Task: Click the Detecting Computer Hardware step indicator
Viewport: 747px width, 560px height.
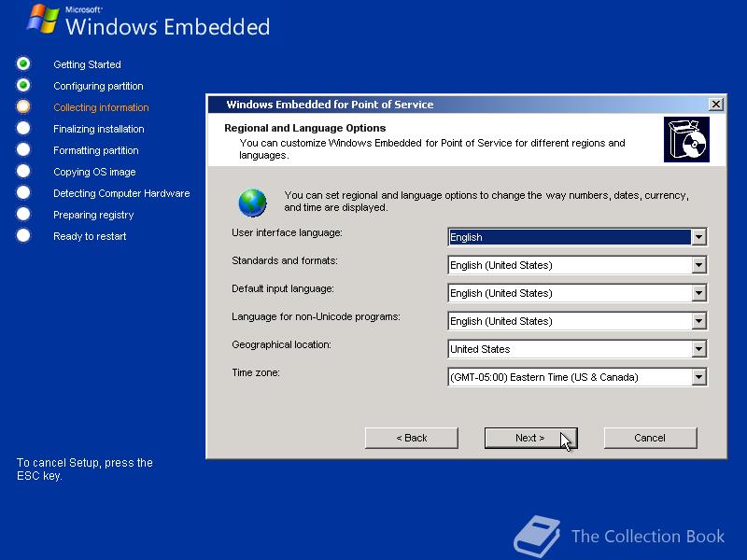Action: click(23, 192)
